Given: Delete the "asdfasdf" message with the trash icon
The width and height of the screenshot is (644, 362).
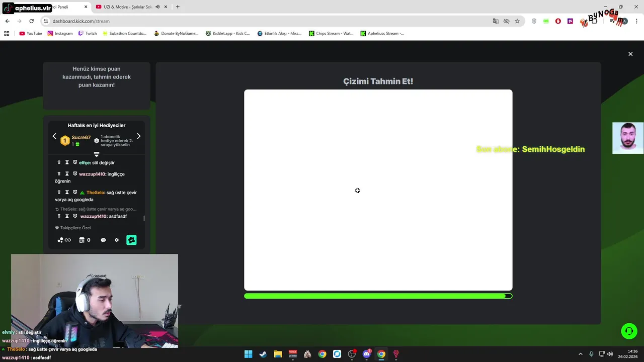Looking at the screenshot, I should pos(59,216).
